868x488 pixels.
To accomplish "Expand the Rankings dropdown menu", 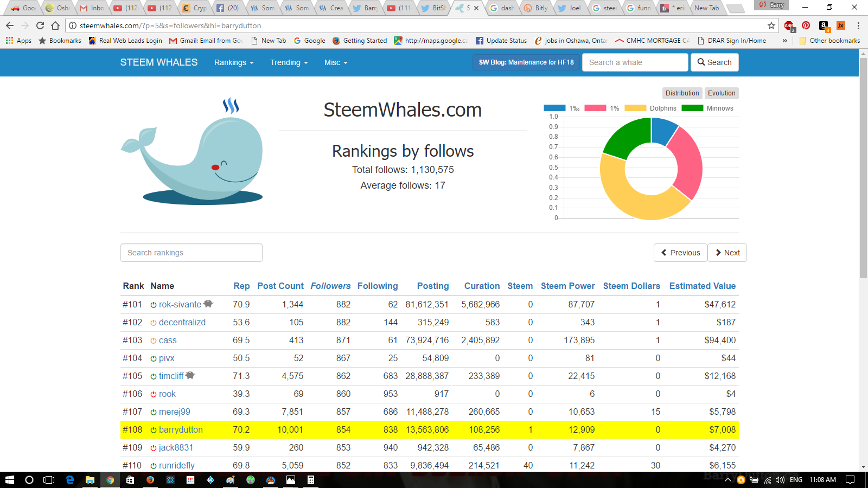I will tap(234, 62).
